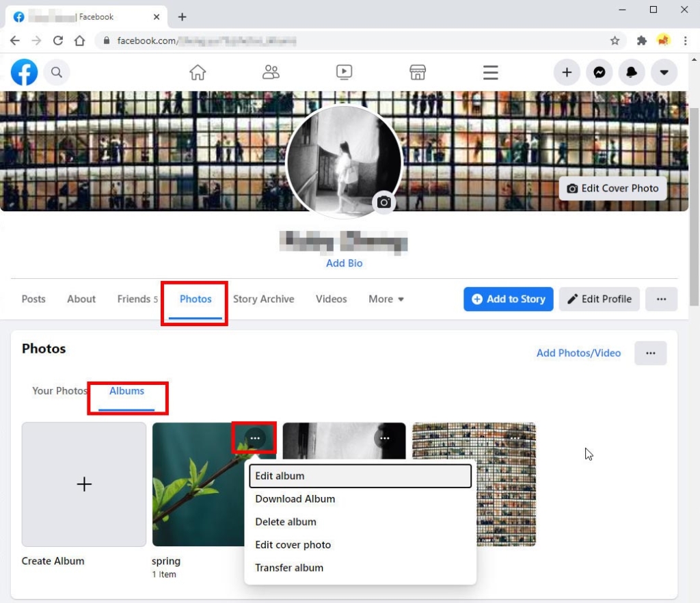Viewport: 700px width, 603px height.
Task: Open search using the magnifying glass icon
Action: [57, 72]
